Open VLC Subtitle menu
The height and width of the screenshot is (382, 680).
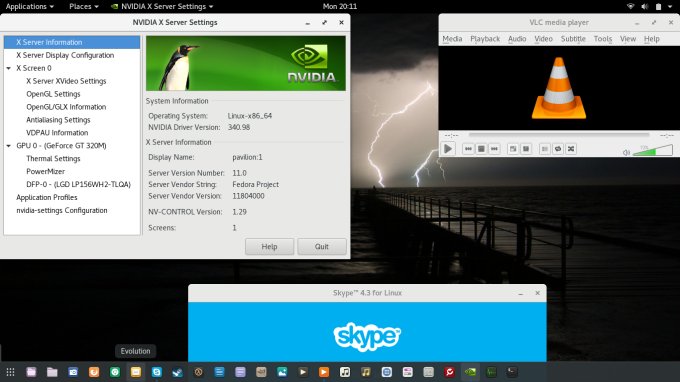573,39
